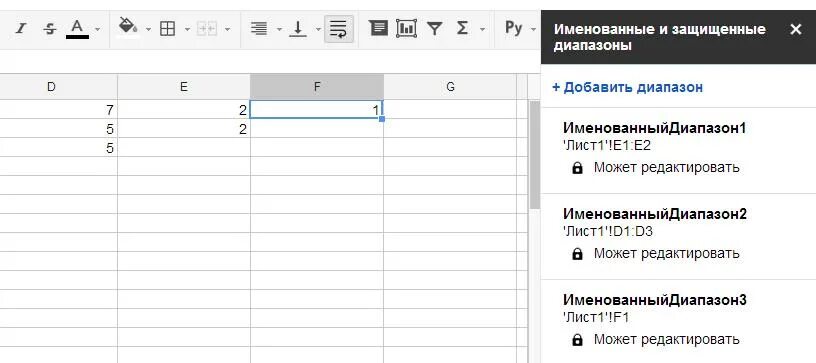Toggle the filter funnel icon
The image size is (816, 363).
434,28
